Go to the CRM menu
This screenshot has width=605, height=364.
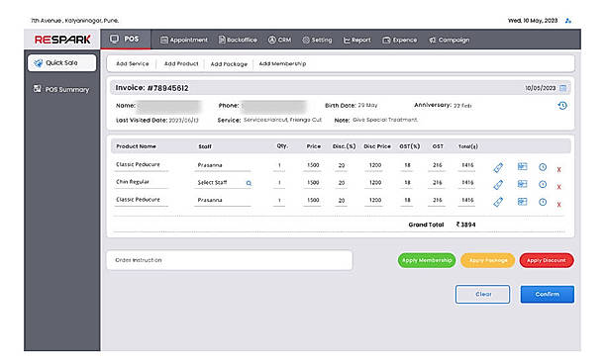point(279,40)
